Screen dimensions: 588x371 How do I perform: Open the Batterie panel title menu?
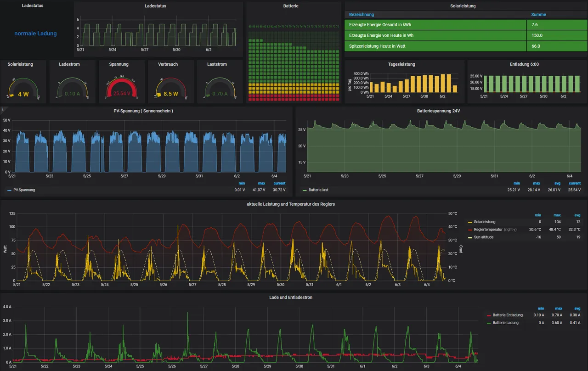[x=291, y=6]
